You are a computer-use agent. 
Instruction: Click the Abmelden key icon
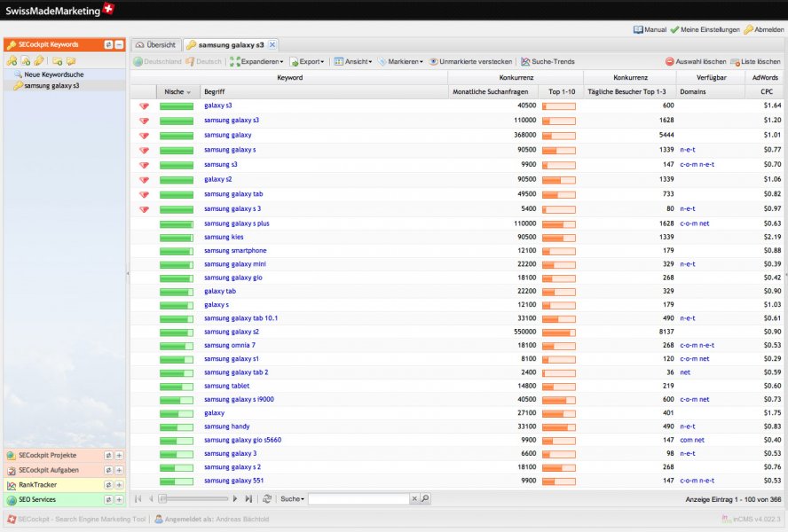[748, 29]
